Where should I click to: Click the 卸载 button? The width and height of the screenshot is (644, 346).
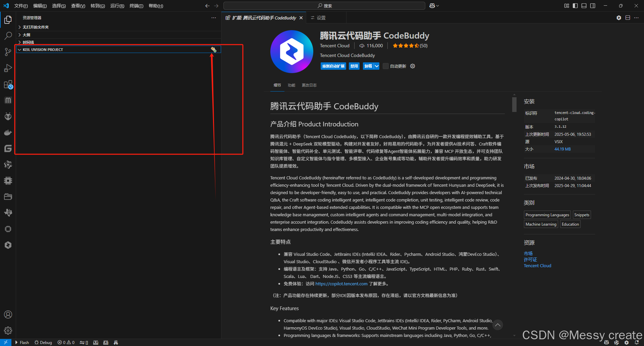368,66
